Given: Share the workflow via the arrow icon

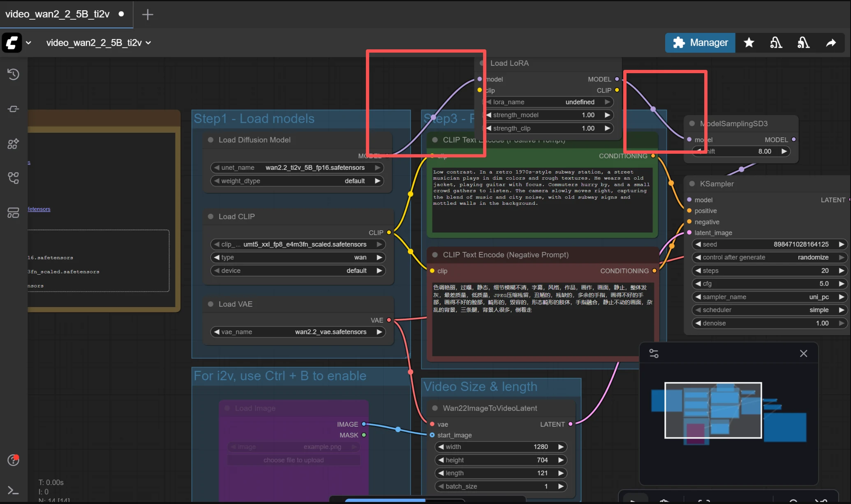Looking at the screenshot, I should 831,43.
